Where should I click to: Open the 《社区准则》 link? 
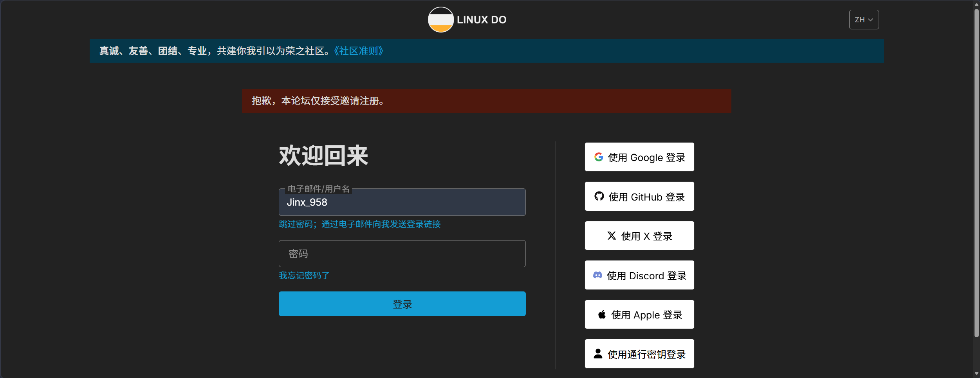coord(358,51)
